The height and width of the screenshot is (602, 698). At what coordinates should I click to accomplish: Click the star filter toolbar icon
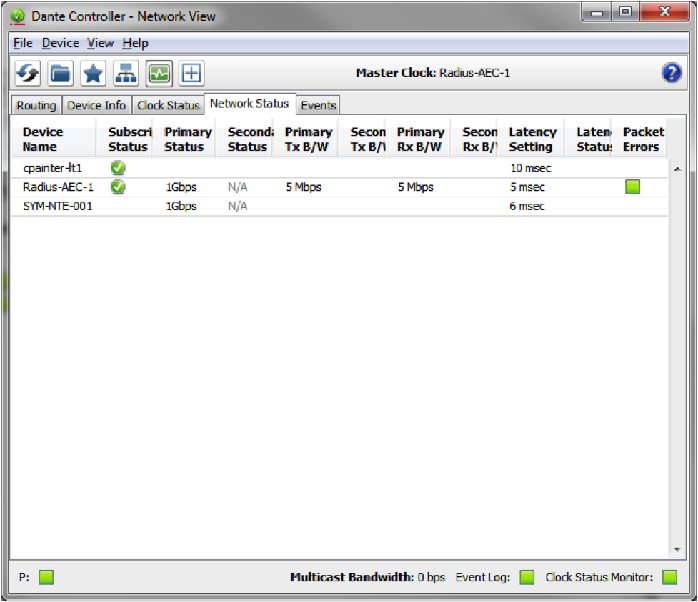(x=93, y=73)
